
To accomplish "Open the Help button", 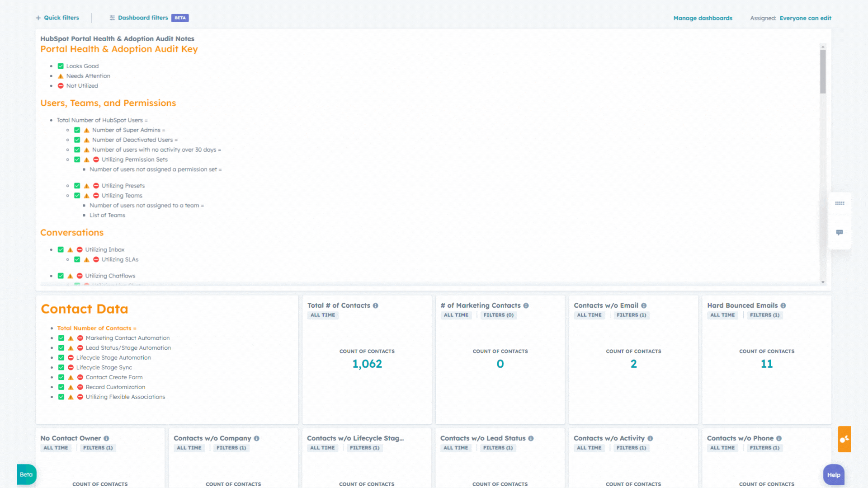I will pos(834,475).
